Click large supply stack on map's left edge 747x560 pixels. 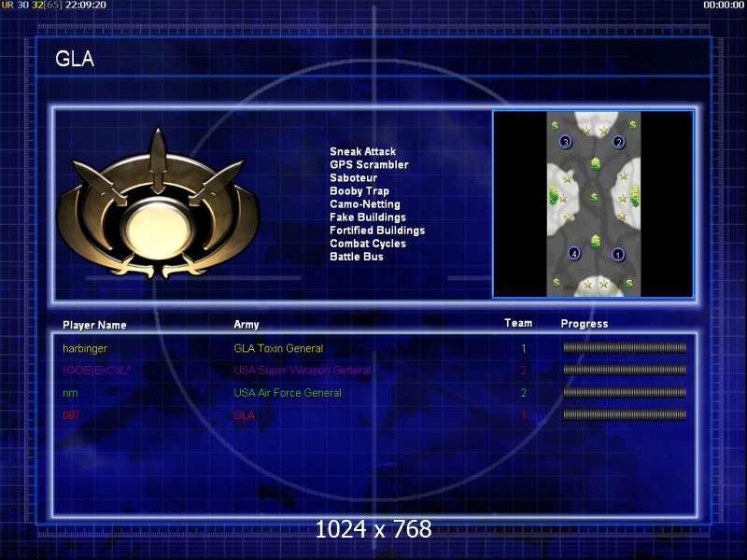[x=553, y=195]
